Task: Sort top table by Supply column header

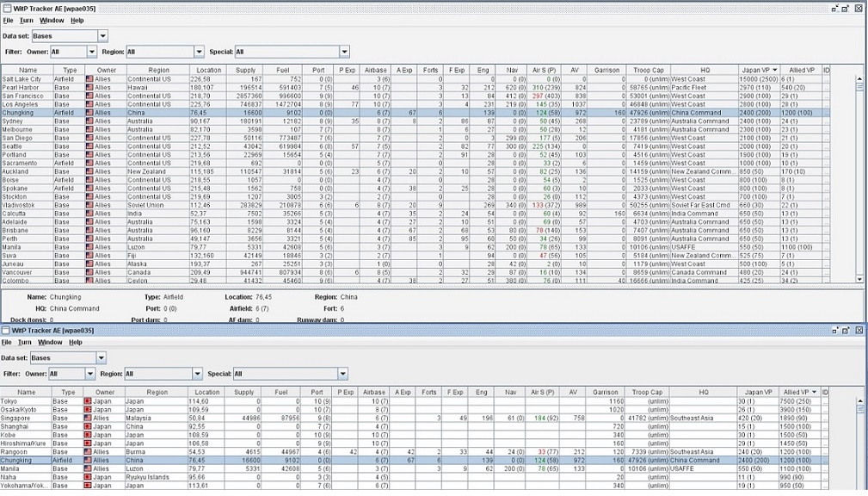Action: point(245,71)
